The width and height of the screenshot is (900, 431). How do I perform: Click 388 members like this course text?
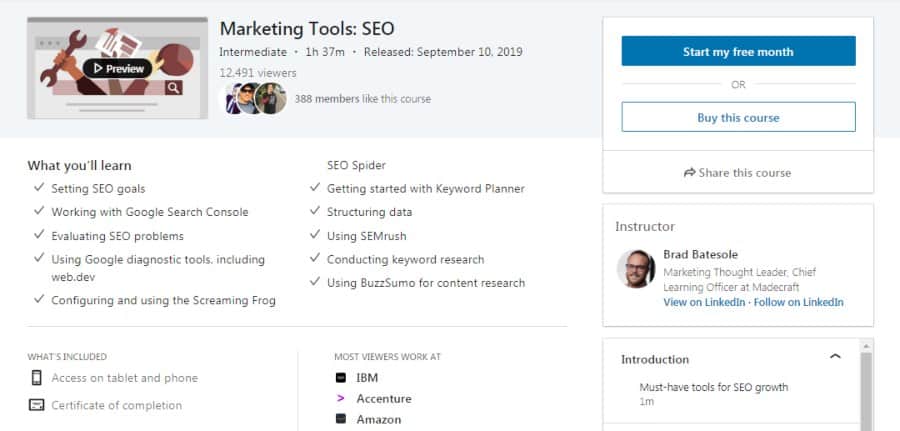363,99
